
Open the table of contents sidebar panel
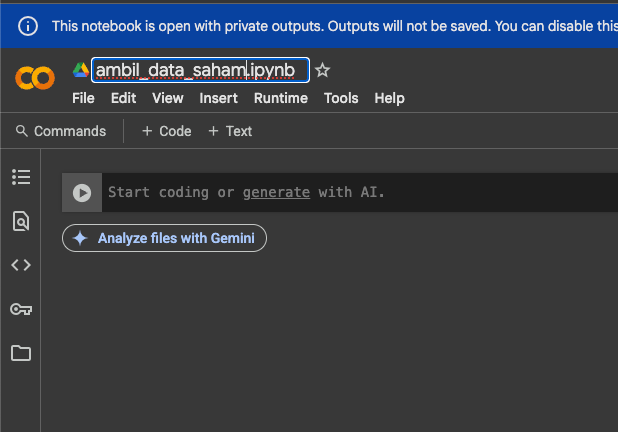pyautogui.click(x=21, y=177)
